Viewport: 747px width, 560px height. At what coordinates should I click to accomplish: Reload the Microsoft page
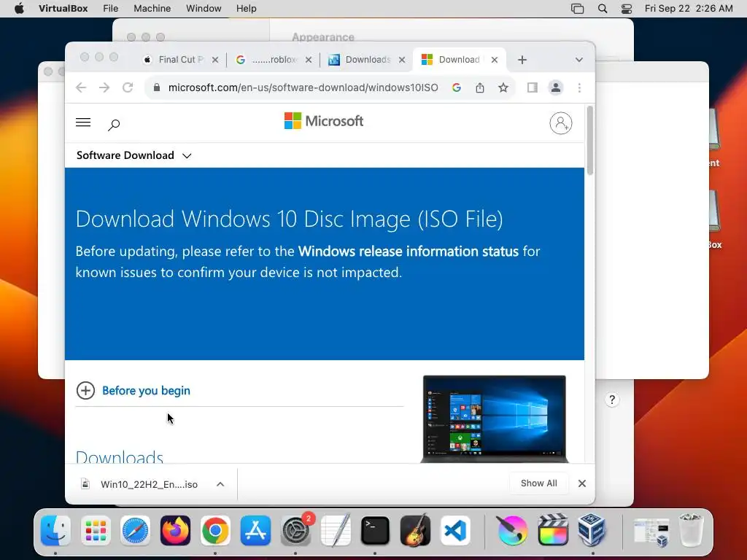128,87
